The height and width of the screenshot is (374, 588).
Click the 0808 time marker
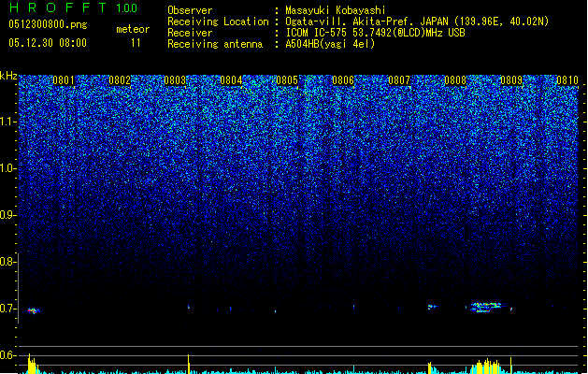click(x=455, y=80)
